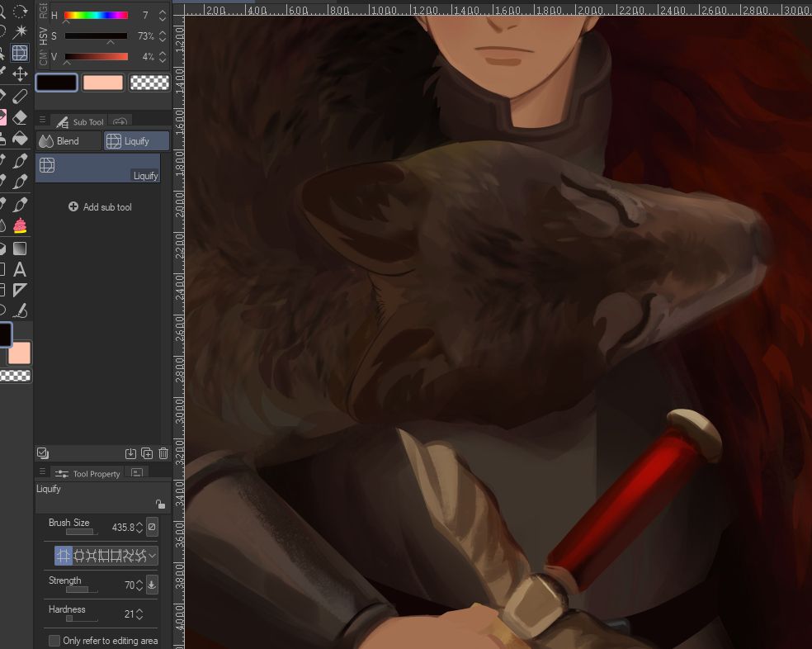Switch to the HSV color tab
Viewport: 812px width, 649px height.
(x=43, y=36)
